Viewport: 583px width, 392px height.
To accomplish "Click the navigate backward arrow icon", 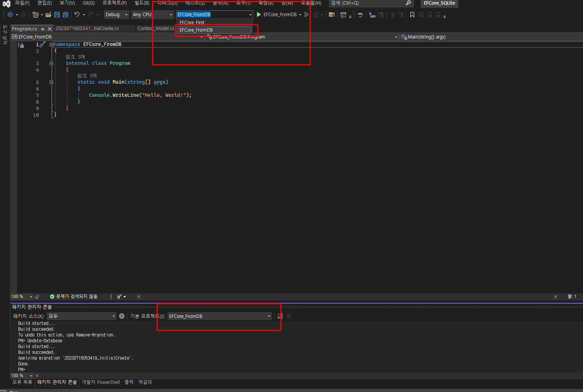I will (10, 15).
